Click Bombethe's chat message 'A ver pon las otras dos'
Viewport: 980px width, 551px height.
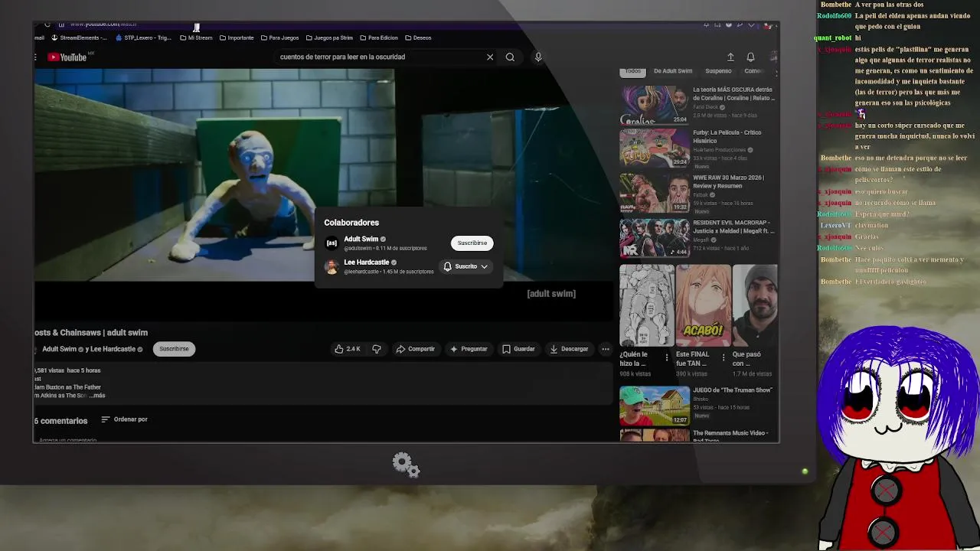click(x=889, y=5)
